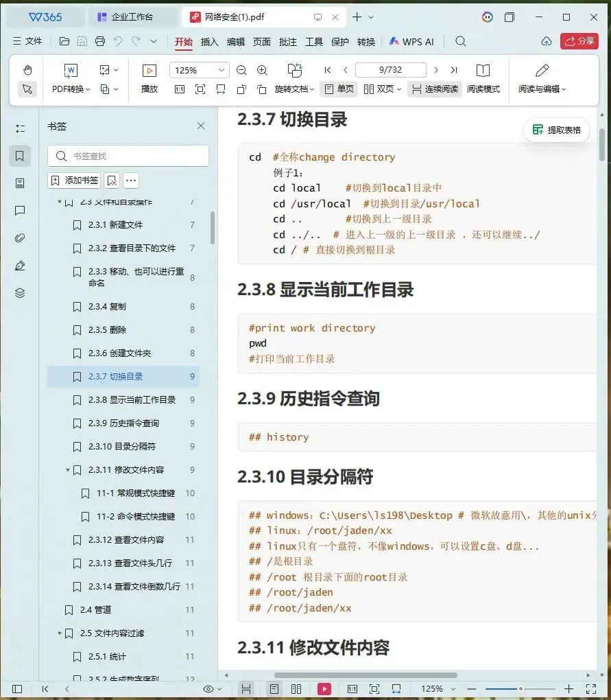Switch to the 页面 tab

coord(262,42)
